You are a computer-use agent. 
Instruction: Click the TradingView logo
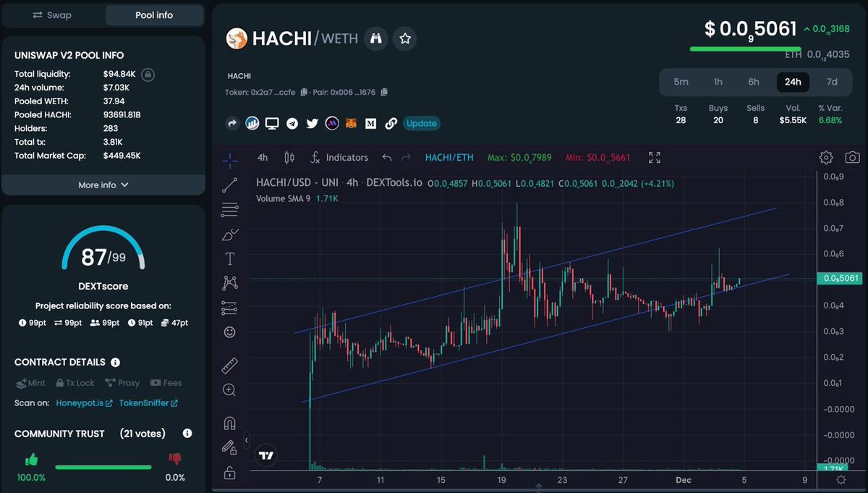coord(266,455)
